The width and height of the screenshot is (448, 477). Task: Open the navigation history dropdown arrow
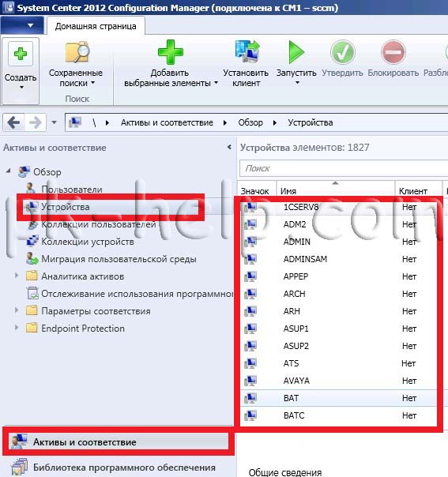tap(55, 122)
